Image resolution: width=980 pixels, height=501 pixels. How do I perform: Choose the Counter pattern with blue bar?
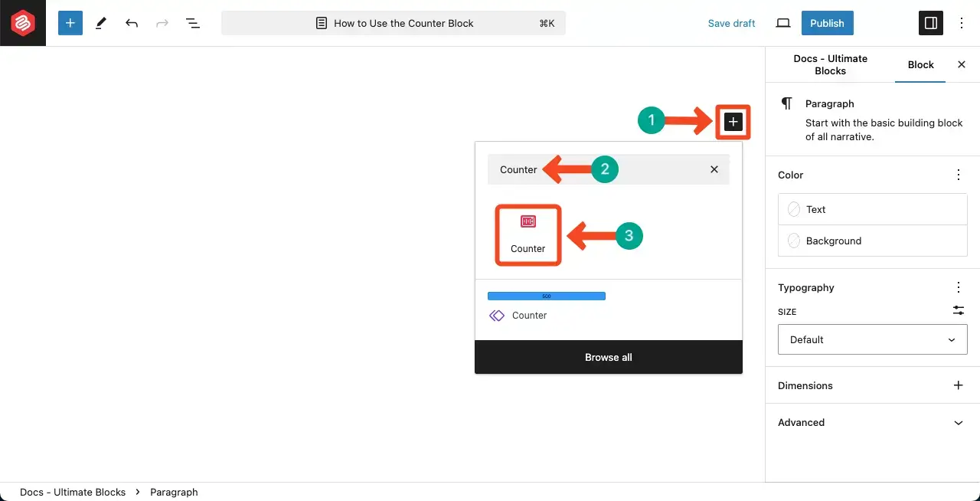[547, 305]
